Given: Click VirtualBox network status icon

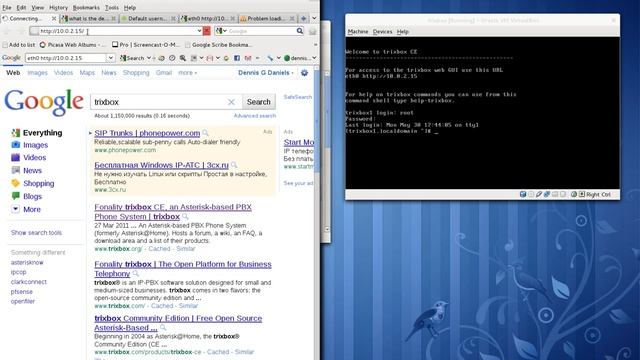Looking at the screenshot, I should click(x=547, y=194).
